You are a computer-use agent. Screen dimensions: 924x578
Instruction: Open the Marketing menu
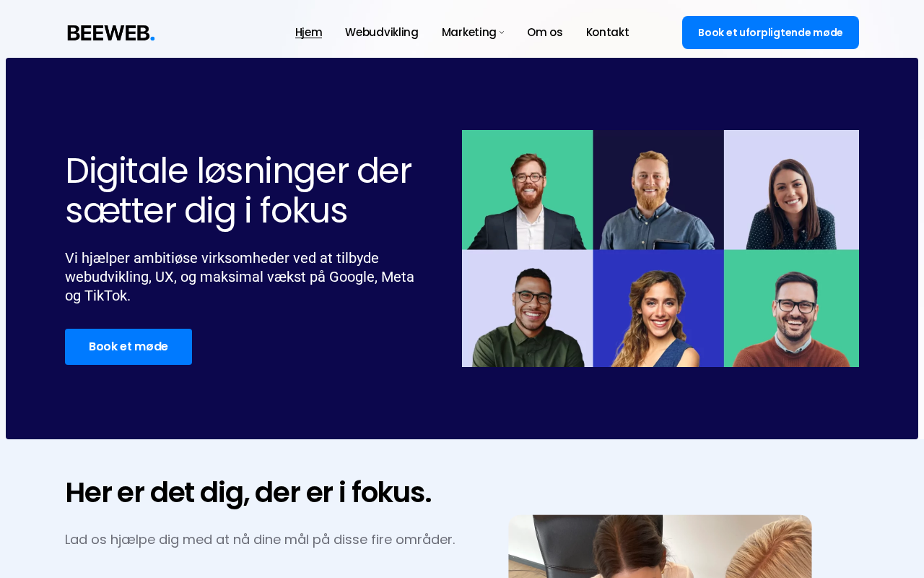coord(468,33)
